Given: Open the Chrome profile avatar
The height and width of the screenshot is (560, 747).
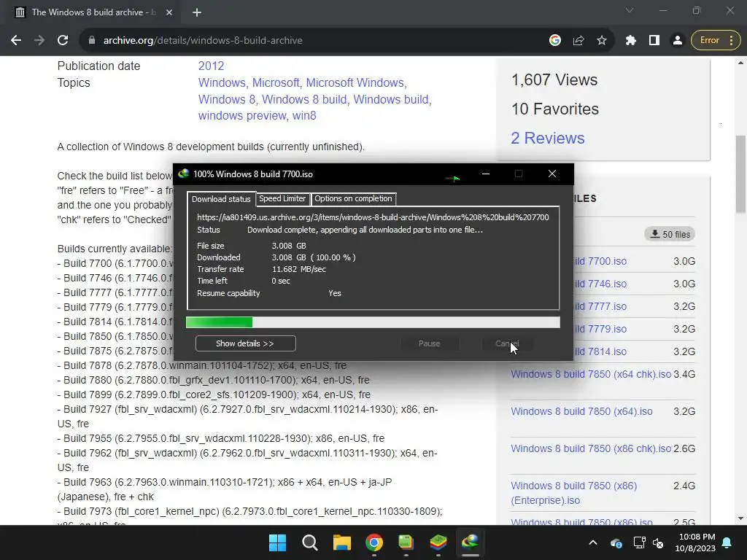Looking at the screenshot, I should [678, 41].
